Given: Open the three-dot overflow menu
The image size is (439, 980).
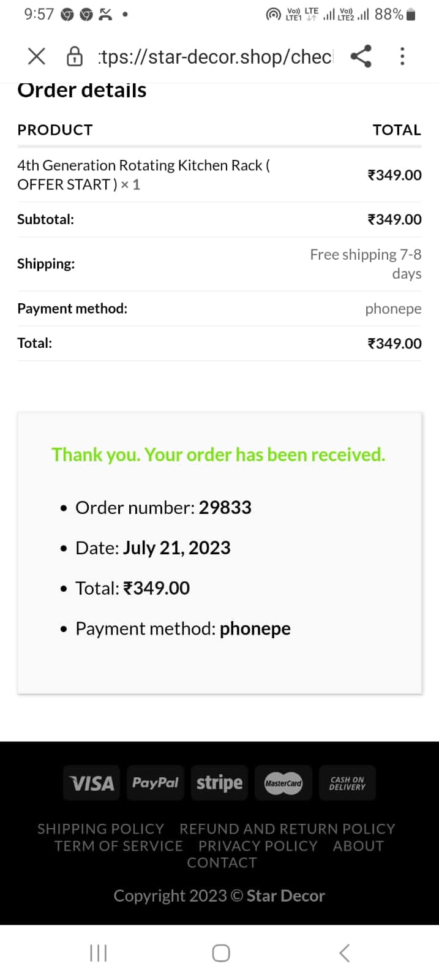Looking at the screenshot, I should pyautogui.click(x=402, y=56).
